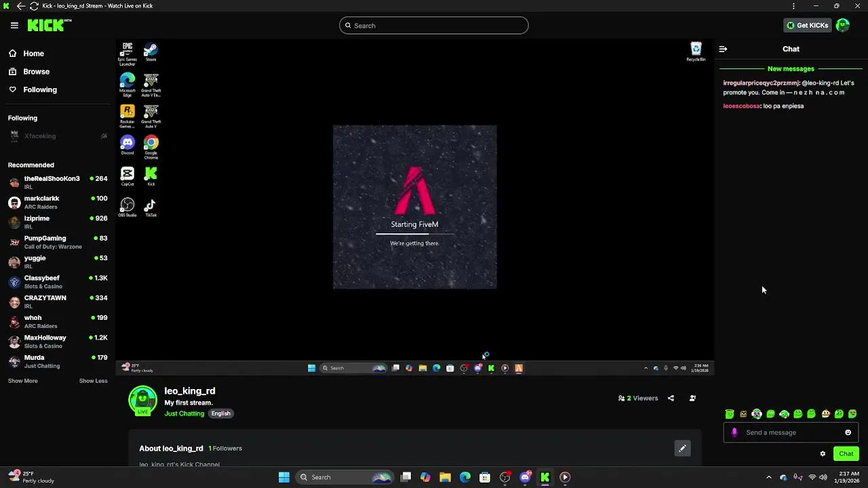Screen dimensions: 868x488
Task: Open clock showing 2:17 AM
Action: pos(848,477)
